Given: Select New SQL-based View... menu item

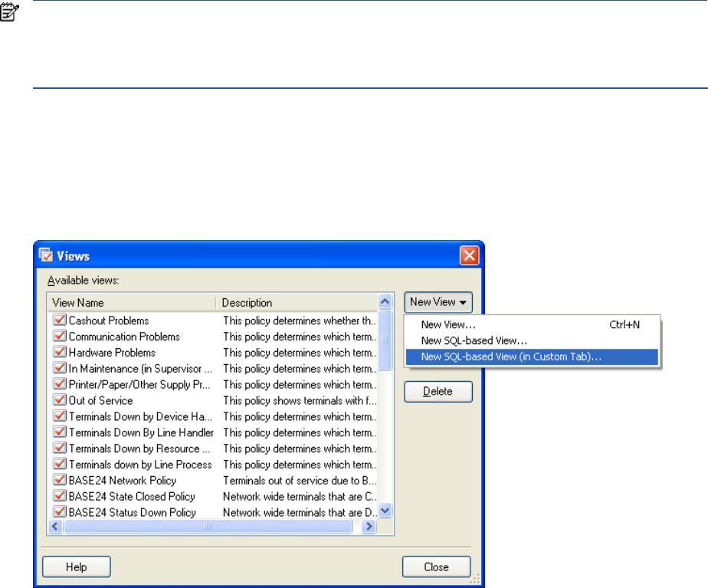Looking at the screenshot, I should [474, 340].
